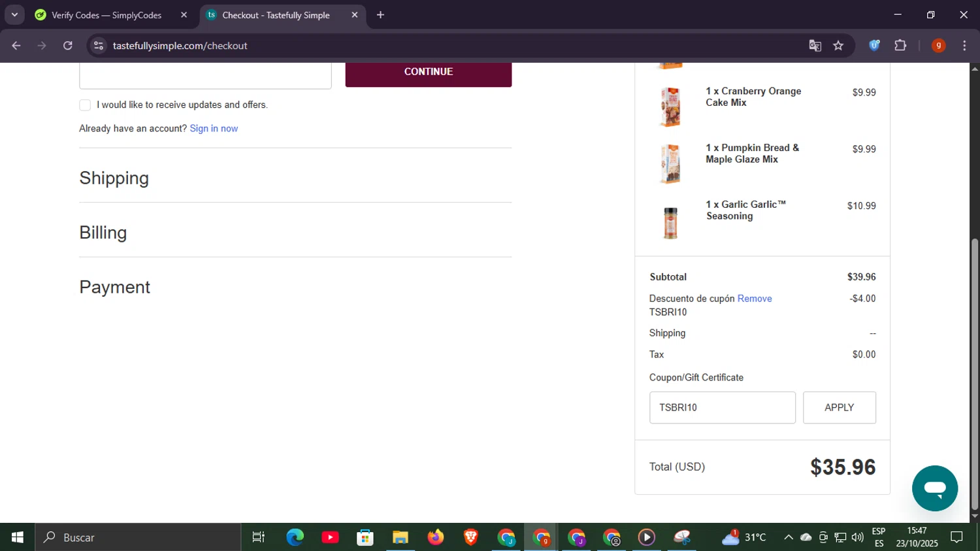Open the live chat bubble

[935, 488]
